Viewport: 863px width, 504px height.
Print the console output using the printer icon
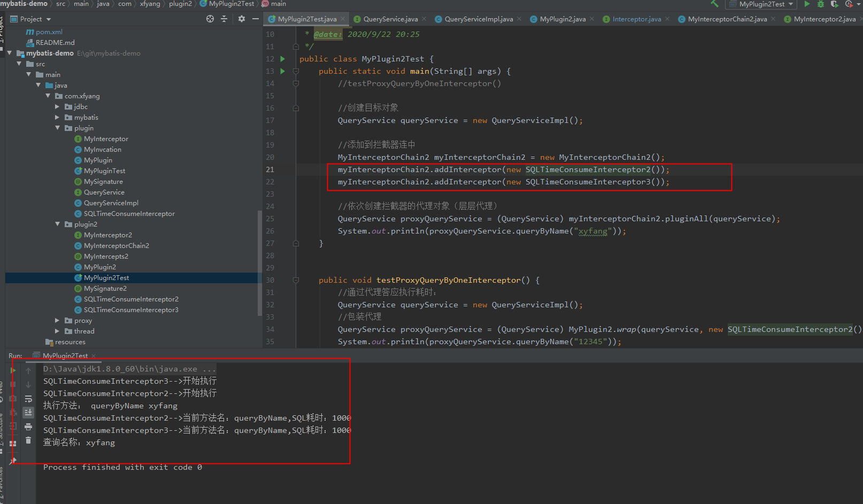click(x=28, y=427)
